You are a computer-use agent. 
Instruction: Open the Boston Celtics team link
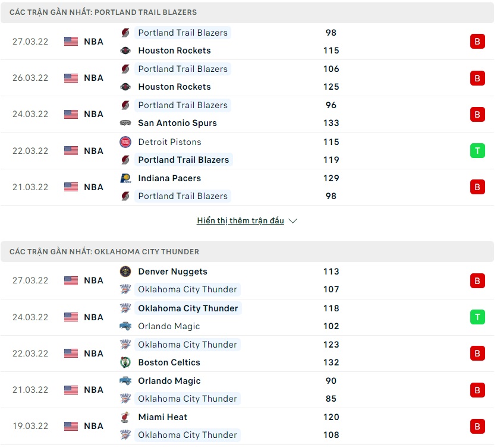(x=169, y=362)
